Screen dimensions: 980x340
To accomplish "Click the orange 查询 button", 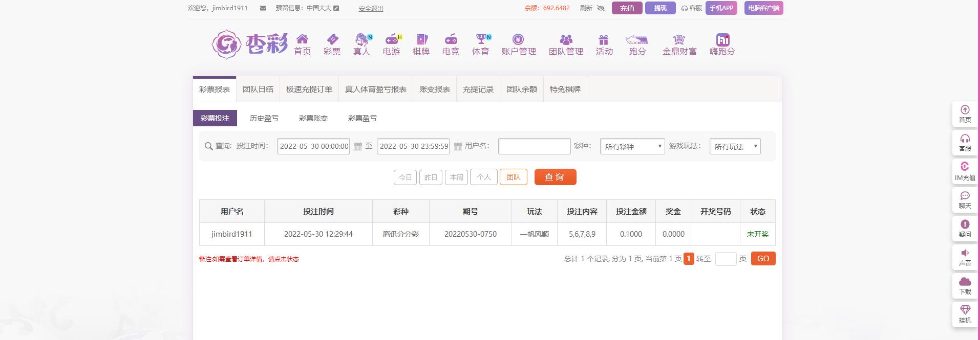I will point(555,177).
